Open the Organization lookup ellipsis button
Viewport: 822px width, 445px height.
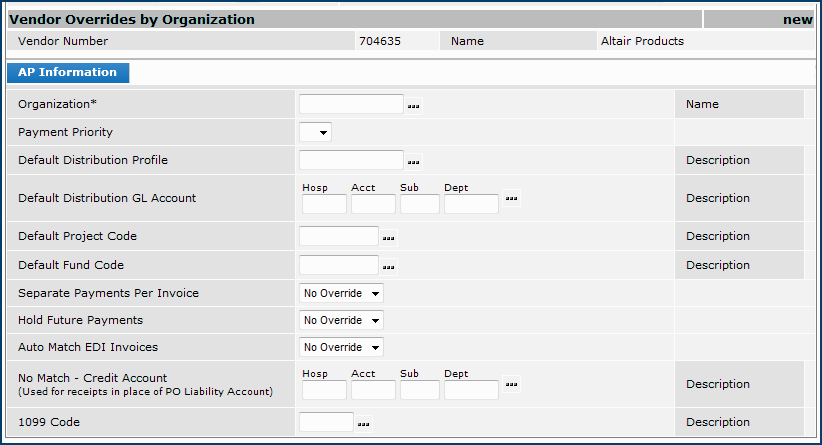tap(414, 105)
